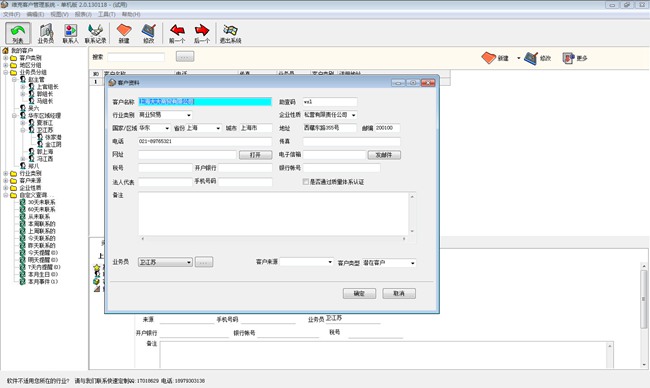This screenshot has height=388, width=650.
Task: Open the 文件(F) menu
Action: click(x=12, y=14)
